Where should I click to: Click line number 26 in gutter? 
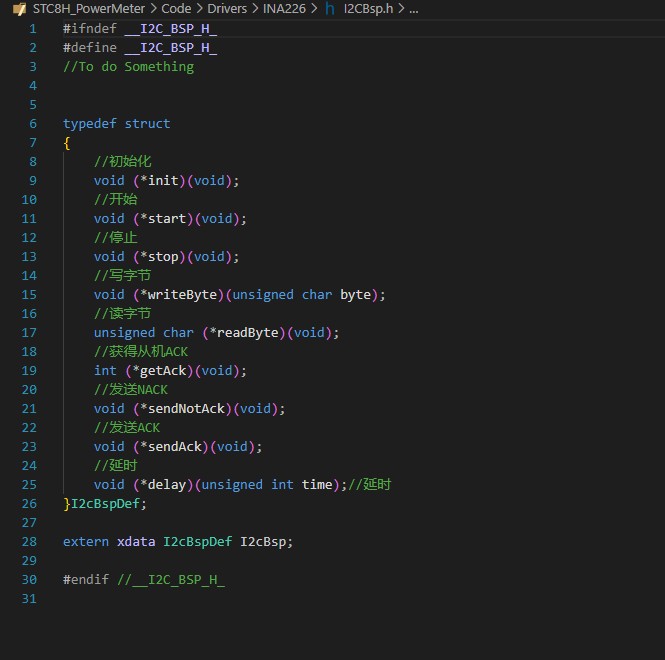click(29, 504)
